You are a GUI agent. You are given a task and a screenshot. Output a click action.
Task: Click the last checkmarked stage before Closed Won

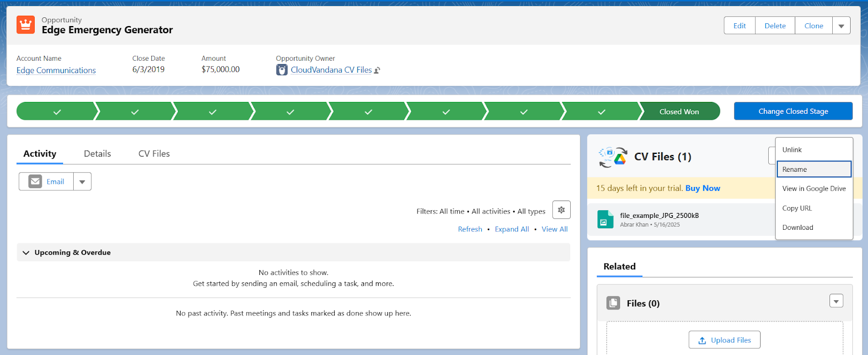(601, 112)
